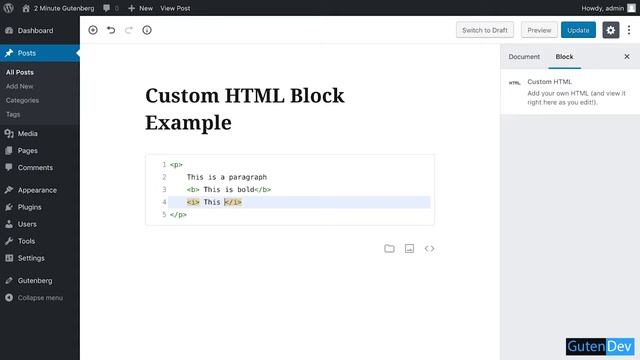The image size is (640, 360).
Task: Open Posts in the admin menu
Action: pyautogui.click(x=40, y=53)
